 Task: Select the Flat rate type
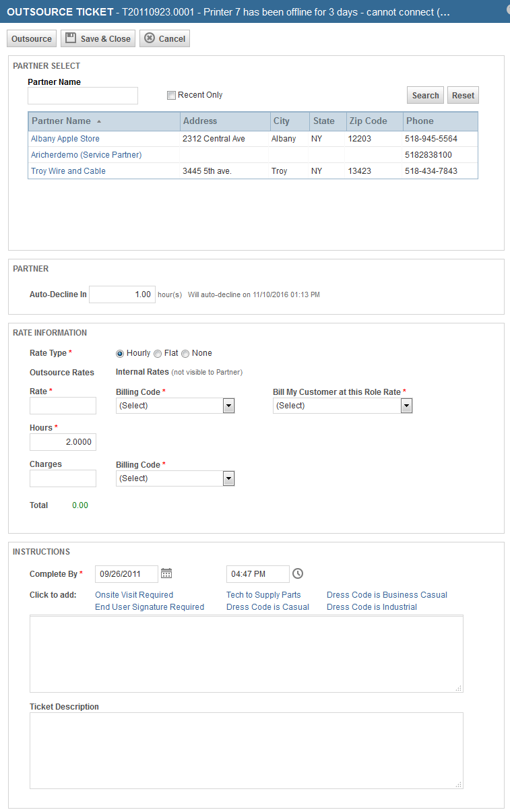click(158, 353)
